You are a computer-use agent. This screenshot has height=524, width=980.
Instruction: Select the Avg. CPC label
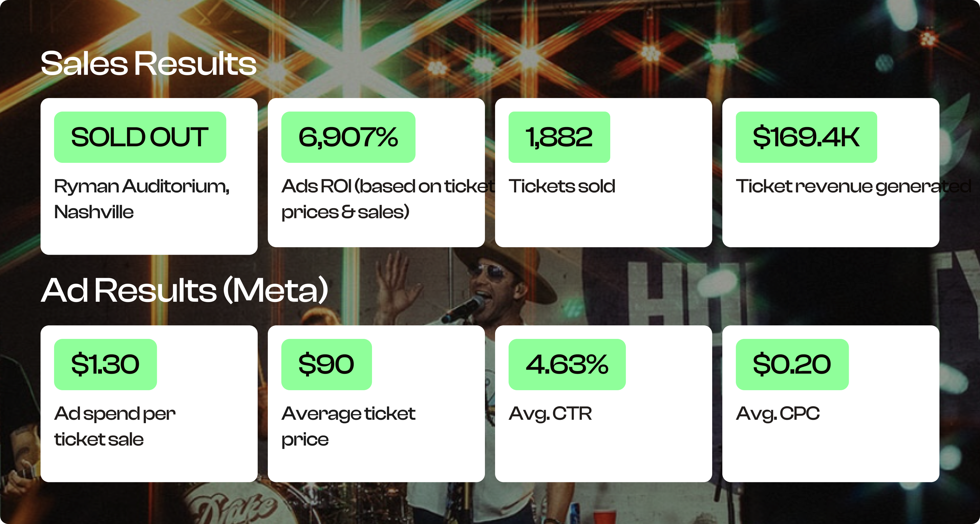click(x=778, y=414)
